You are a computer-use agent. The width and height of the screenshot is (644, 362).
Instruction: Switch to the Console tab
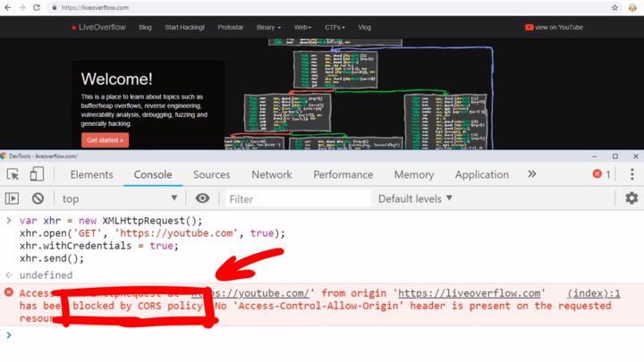pyautogui.click(x=153, y=174)
